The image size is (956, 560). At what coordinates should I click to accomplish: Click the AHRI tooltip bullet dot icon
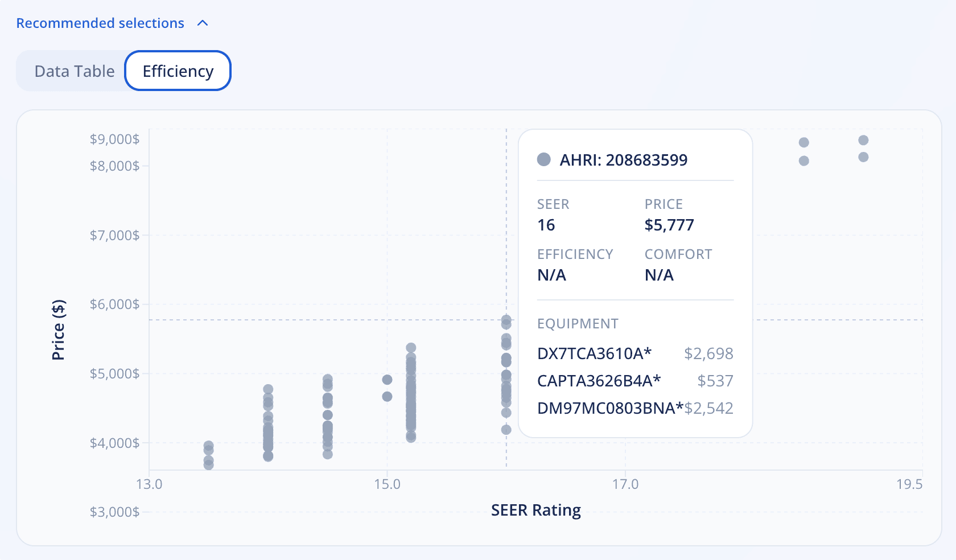(x=544, y=160)
